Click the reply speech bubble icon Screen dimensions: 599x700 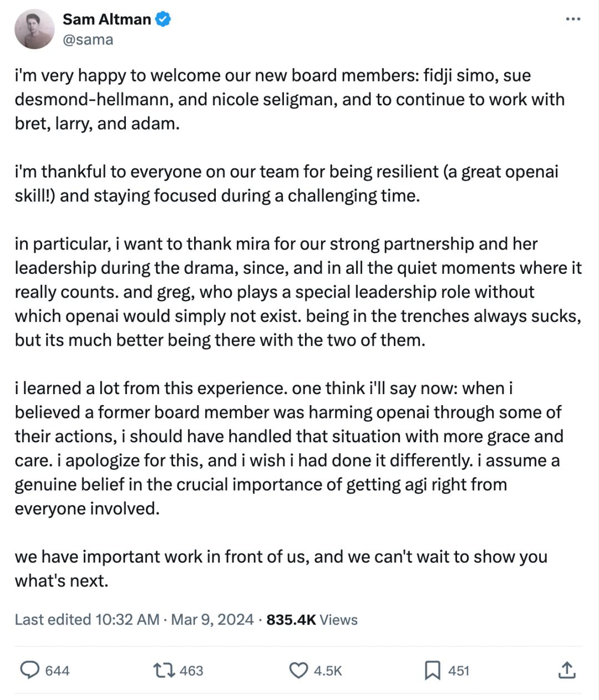coord(29,670)
